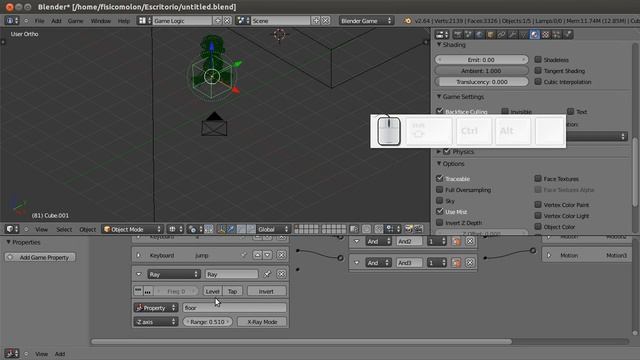
Task: Click the Properties editor type selector icon
Action: (442, 35)
